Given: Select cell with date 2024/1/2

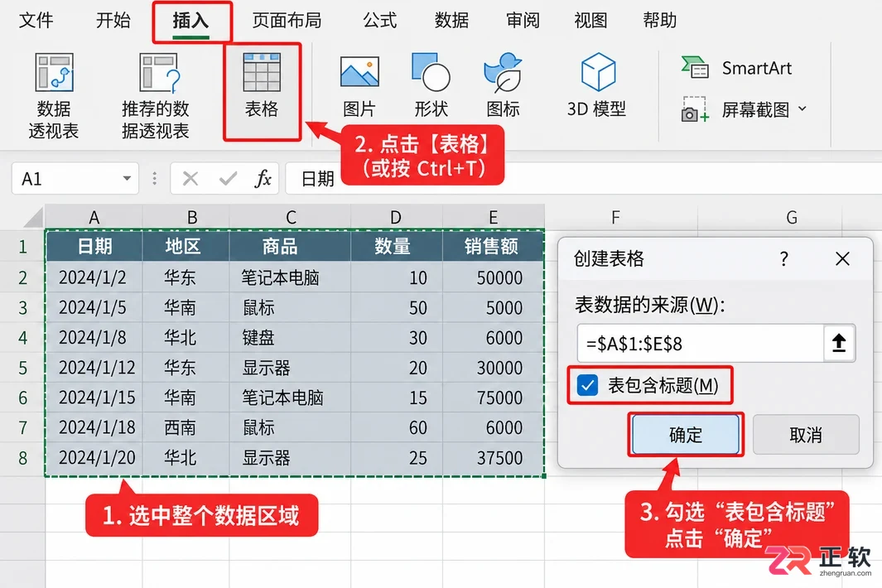Looking at the screenshot, I should coord(94,277).
